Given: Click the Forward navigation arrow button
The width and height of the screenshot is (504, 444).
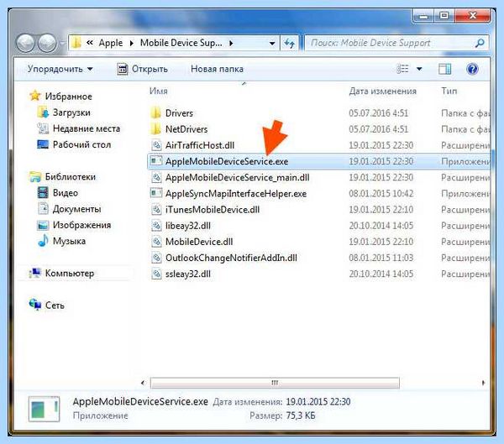Looking at the screenshot, I should (x=47, y=43).
